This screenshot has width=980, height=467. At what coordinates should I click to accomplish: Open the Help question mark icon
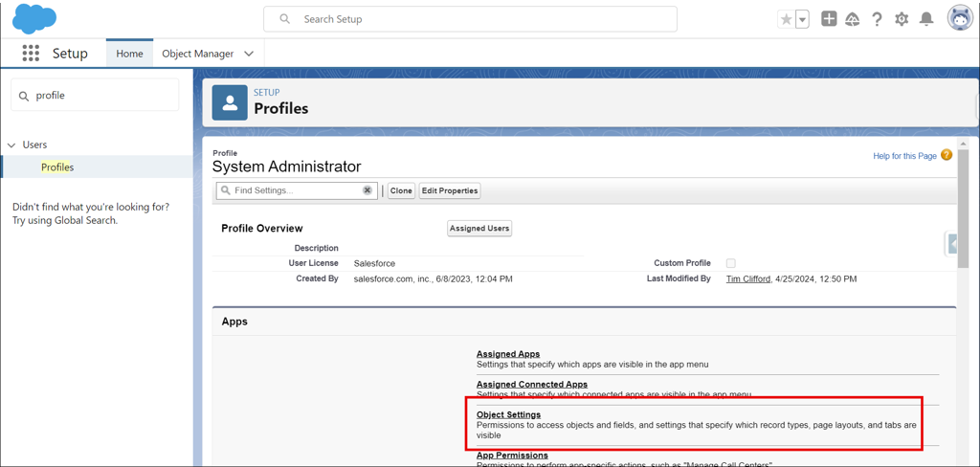coord(877,19)
